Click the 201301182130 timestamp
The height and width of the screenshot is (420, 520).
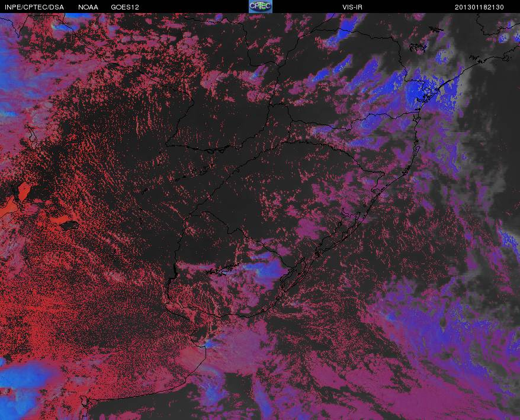click(x=479, y=7)
